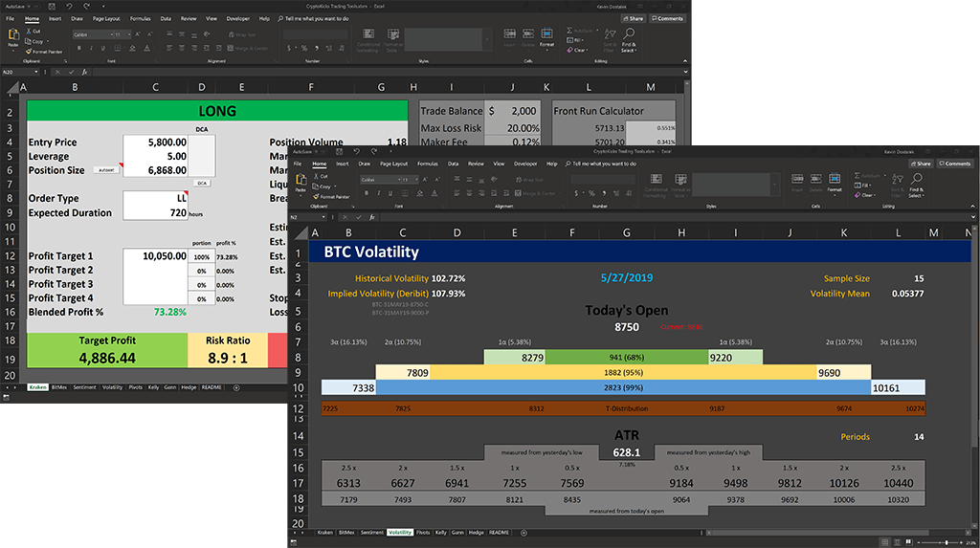Click Sort & Filter in the front window
This screenshot has width=980, height=548.
click(898, 185)
